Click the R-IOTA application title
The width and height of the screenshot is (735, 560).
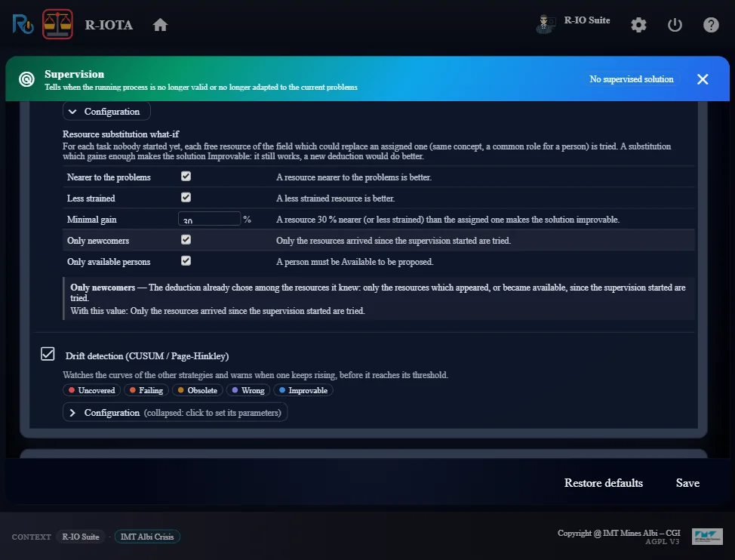[109, 25]
